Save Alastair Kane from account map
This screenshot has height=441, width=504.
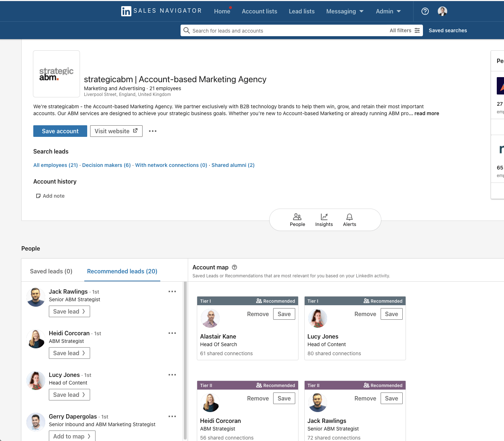coord(284,314)
